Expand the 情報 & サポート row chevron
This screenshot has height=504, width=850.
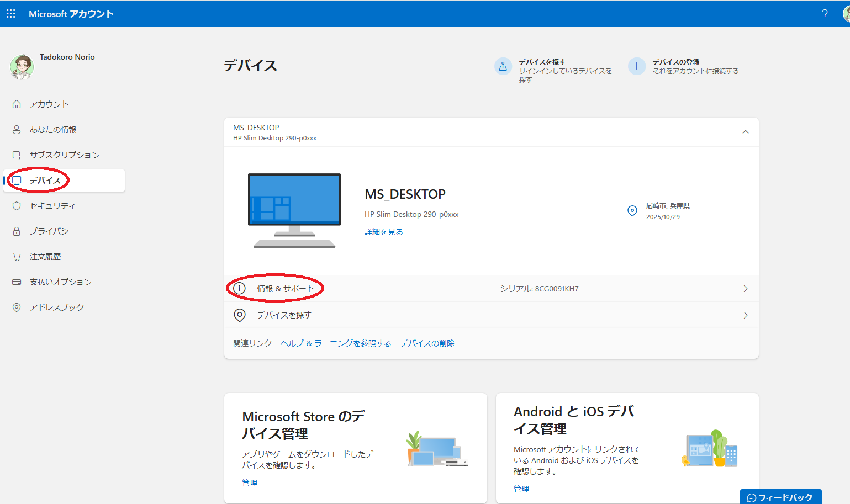click(x=745, y=289)
